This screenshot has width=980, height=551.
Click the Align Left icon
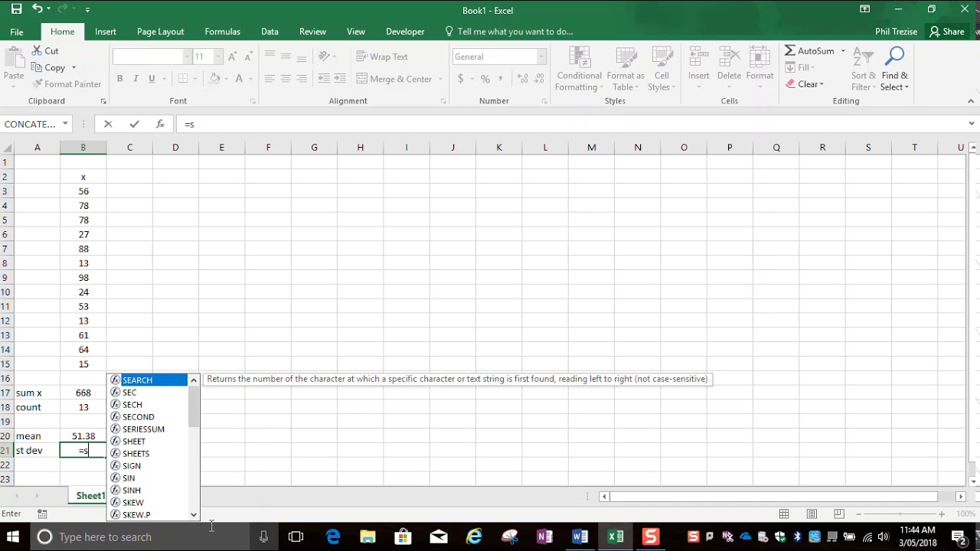pos(269,79)
